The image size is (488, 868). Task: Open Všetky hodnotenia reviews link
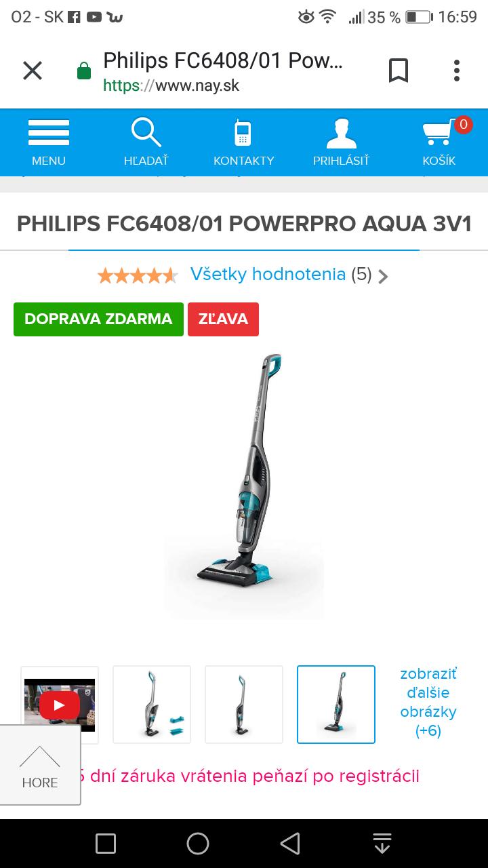click(268, 274)
